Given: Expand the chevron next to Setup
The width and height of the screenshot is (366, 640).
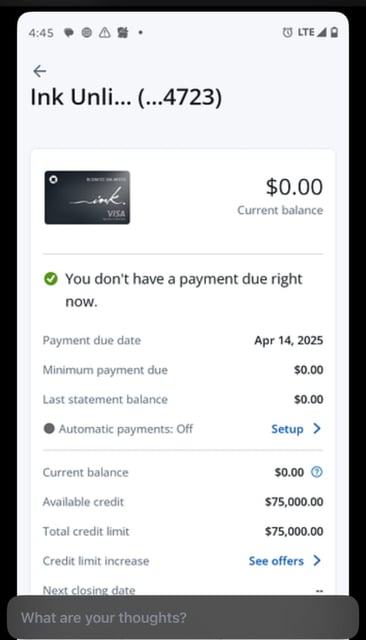Looking at the screenshot, I should pos(317,428).
